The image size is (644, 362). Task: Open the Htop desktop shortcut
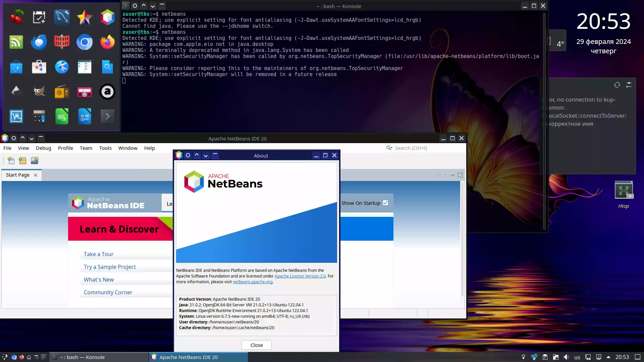(624, 195)
